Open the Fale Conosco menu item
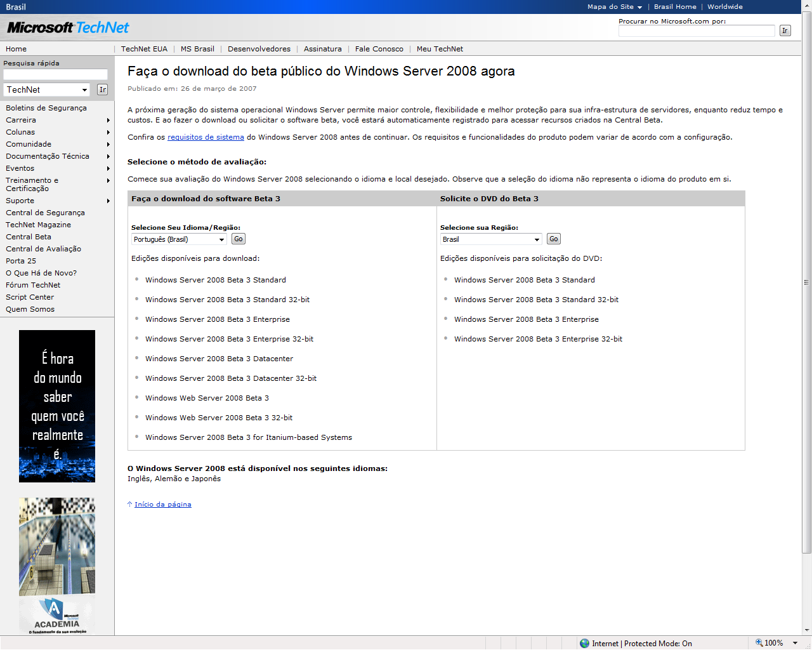Viewport: 812px width, 650px height. pos(379,49)
